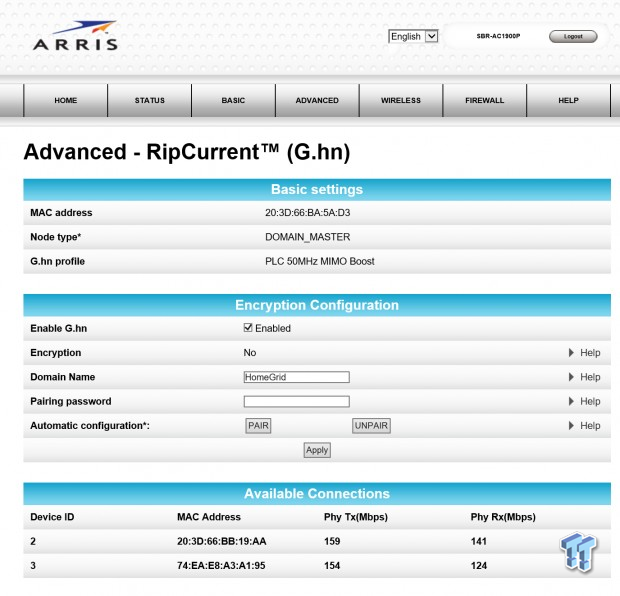Click the Apply button
The width and height of the screenshot is (620, 596).
click(x=317, y=450)
